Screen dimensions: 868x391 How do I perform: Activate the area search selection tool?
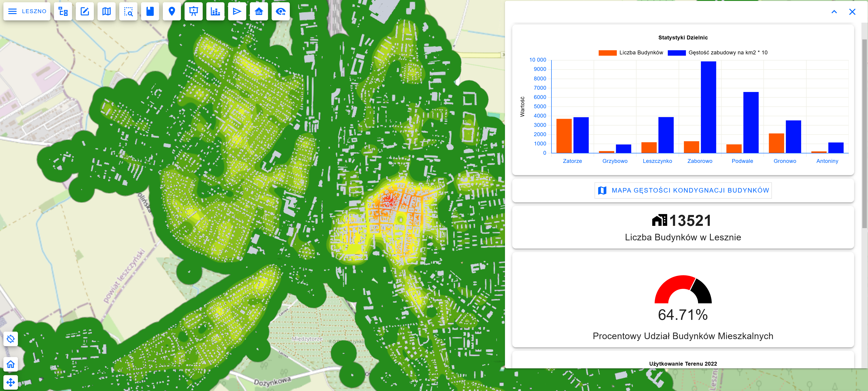[x=128, y=12]
